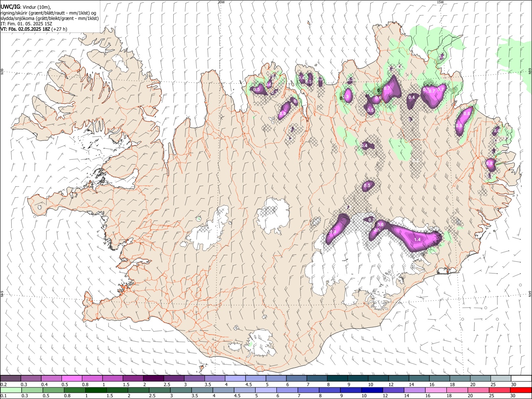532x399 pixels.
Task: Click the dark mauve 0.2–0.3 swatch, upper legend row
Action: click(x=11, y=379)
